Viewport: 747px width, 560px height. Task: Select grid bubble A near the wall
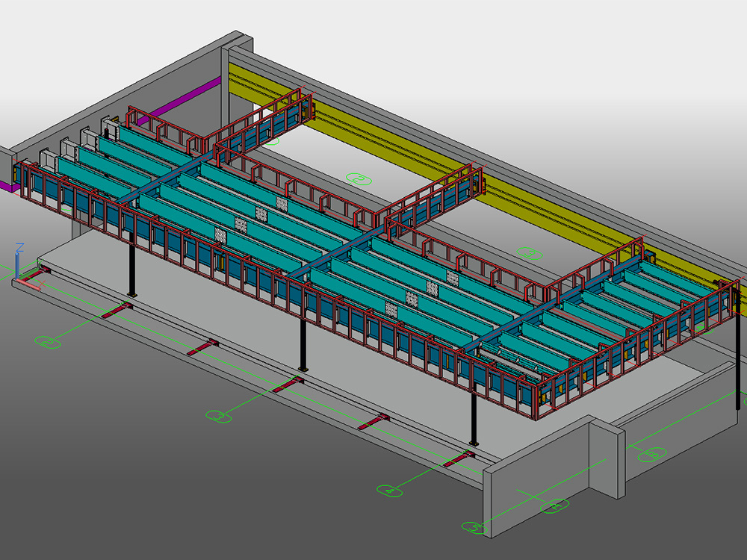tap(554, 505)
